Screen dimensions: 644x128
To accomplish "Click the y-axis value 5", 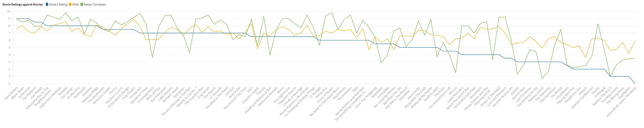I will coord(9,48).
